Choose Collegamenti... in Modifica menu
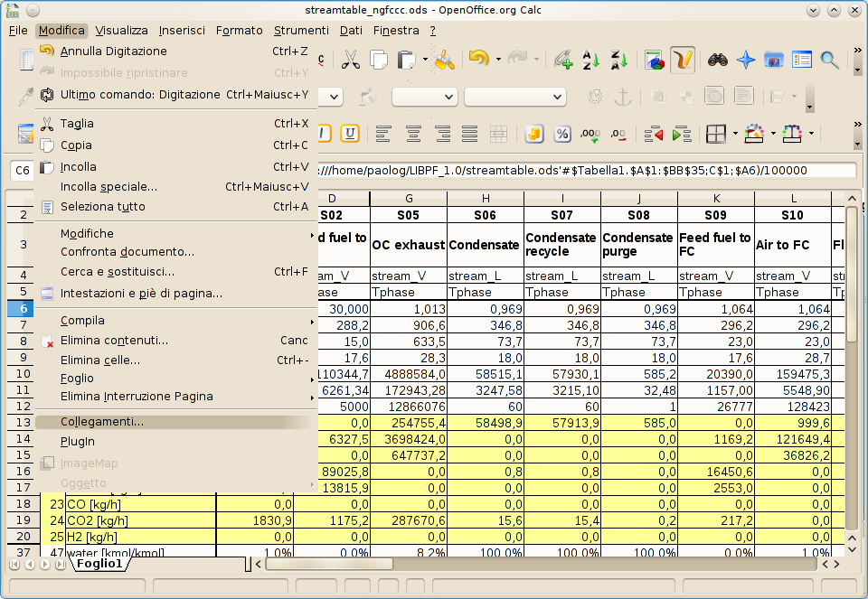This screenshot has width=868, height=599. (102, 422)
